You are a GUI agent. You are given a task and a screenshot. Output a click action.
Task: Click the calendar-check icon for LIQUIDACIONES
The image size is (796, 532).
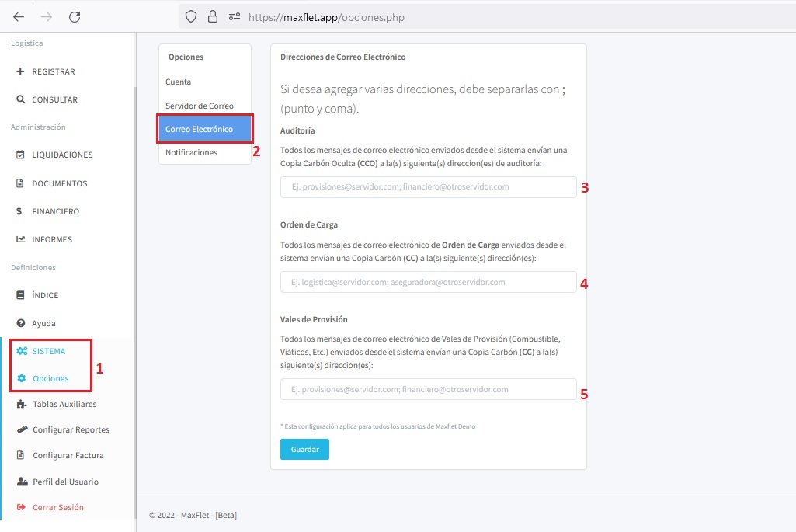pyautogui.click(x=21, y=155)
